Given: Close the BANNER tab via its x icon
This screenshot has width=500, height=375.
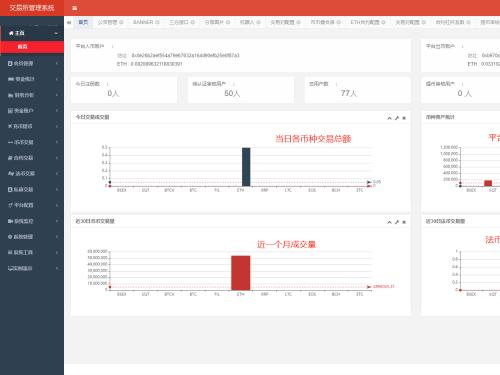Looking at the screenshot, I should [157, 22].
